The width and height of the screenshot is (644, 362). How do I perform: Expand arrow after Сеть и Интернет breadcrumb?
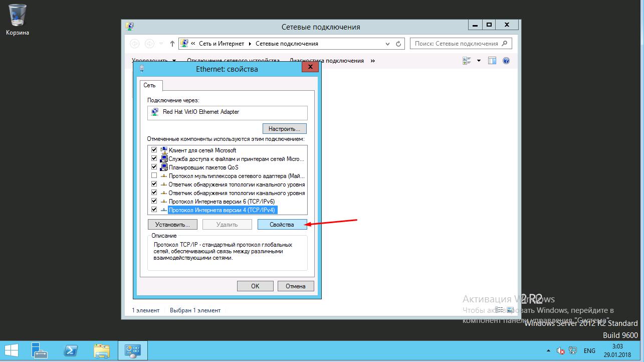[250, 44]
